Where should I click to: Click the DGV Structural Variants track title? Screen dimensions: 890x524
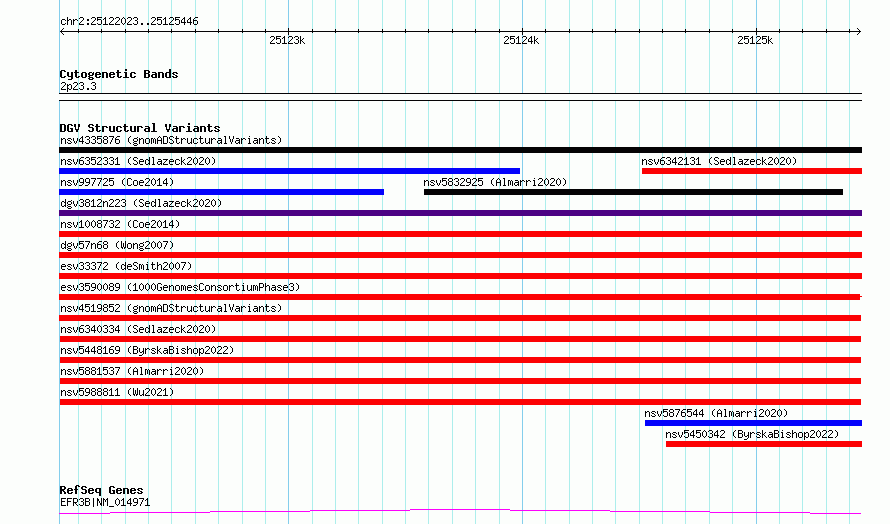point(140,128)
